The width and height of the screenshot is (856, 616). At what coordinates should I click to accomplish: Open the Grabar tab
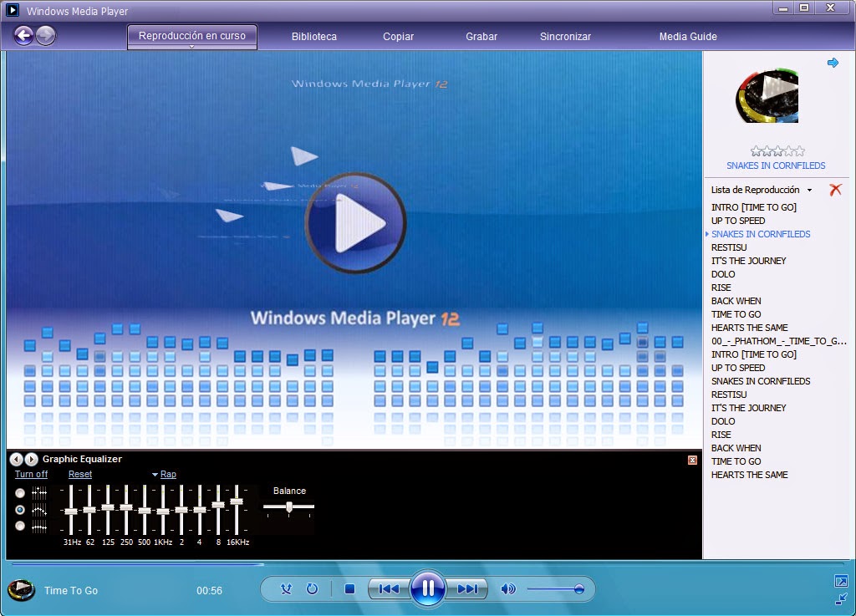point(481,37)
